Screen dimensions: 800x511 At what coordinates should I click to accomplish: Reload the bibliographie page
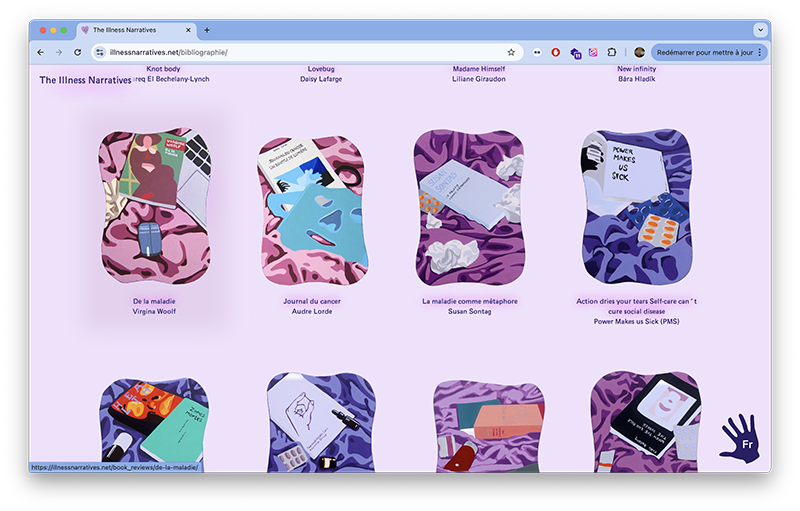78,52
